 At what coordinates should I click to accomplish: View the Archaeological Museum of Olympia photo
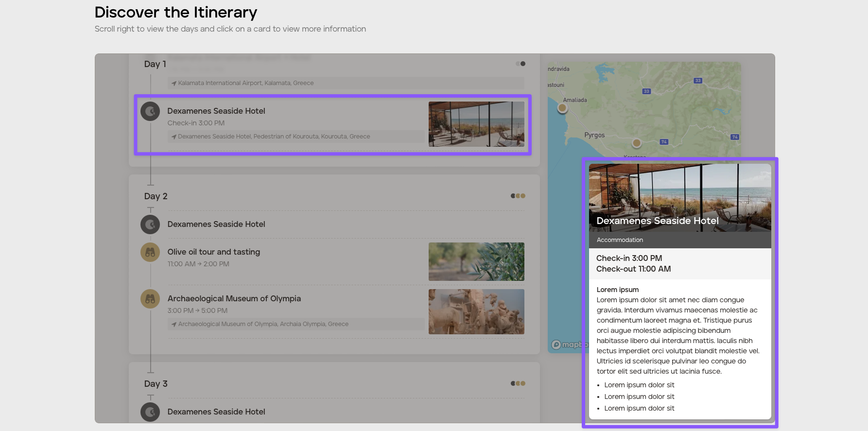[476, 311]
